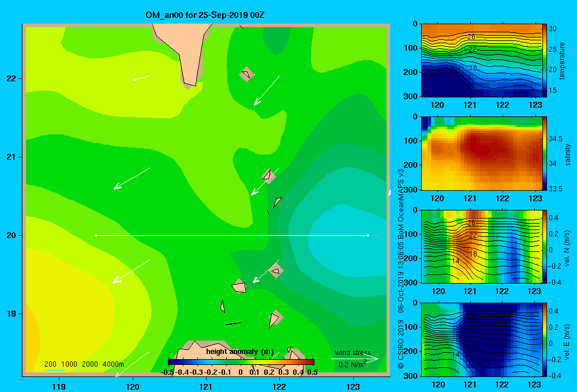The width and height of the screenshot is (577, 392).
Task: Click the depth contour legend '200 1000 2000 4000m'
Action: click(x=84, y=364)
